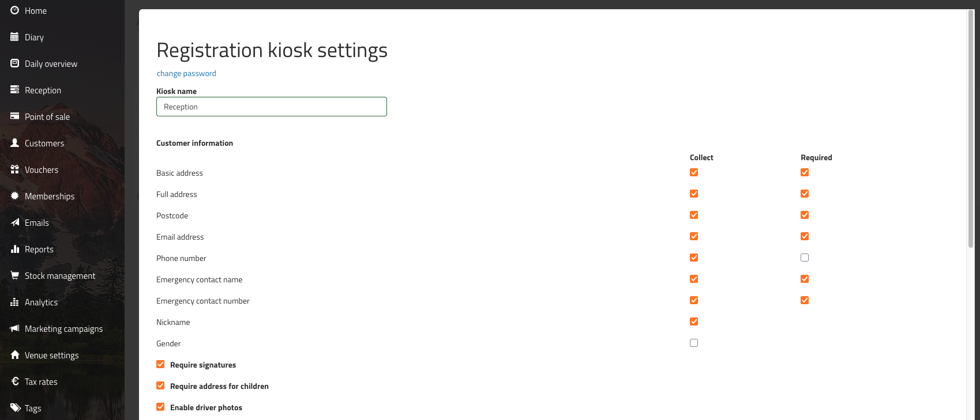Click the Marketing campaigns megaphone icon
The image size is (980, 420).
click(x=15, y=328)
